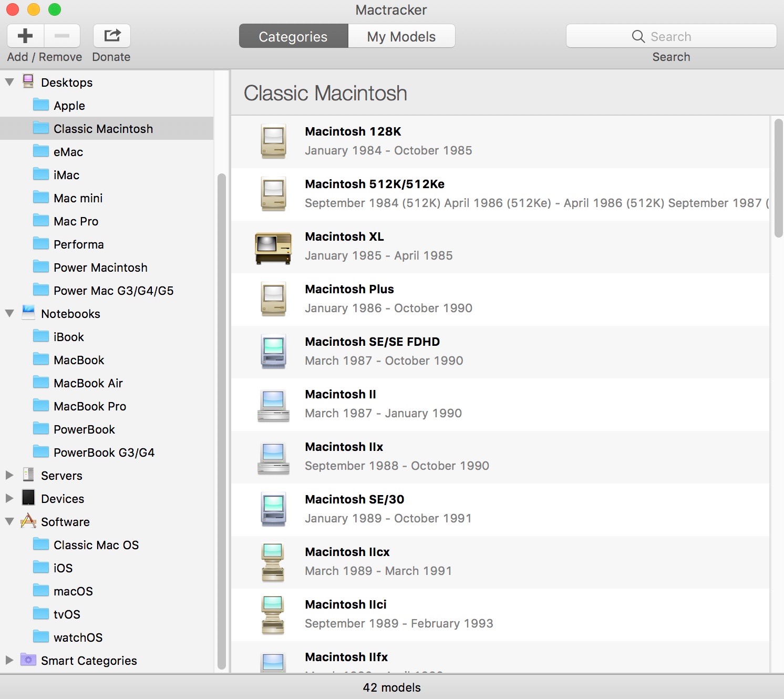Expand the Smart Categories group

tap(9, 660)
